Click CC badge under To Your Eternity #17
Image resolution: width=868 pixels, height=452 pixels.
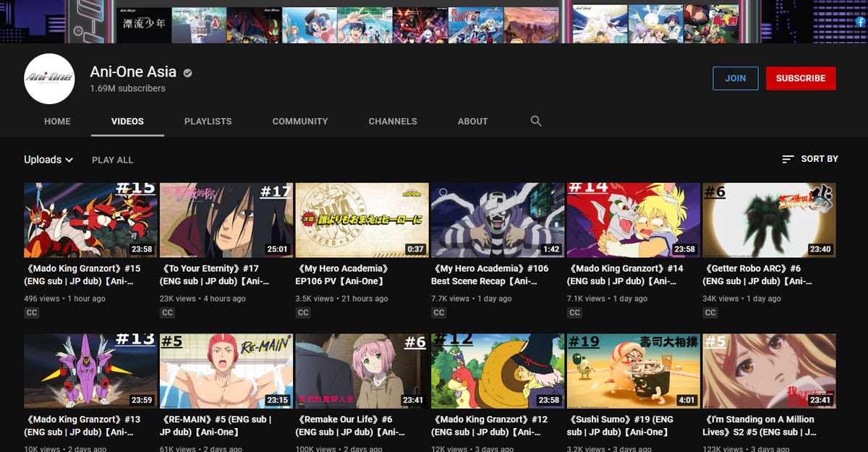167,312
